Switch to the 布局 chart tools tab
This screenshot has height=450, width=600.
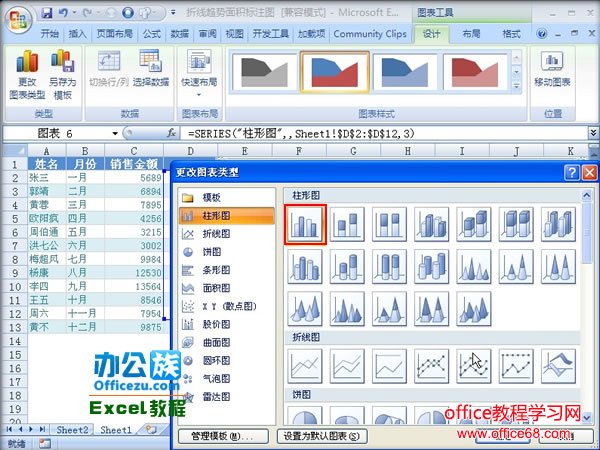(471, 34)
